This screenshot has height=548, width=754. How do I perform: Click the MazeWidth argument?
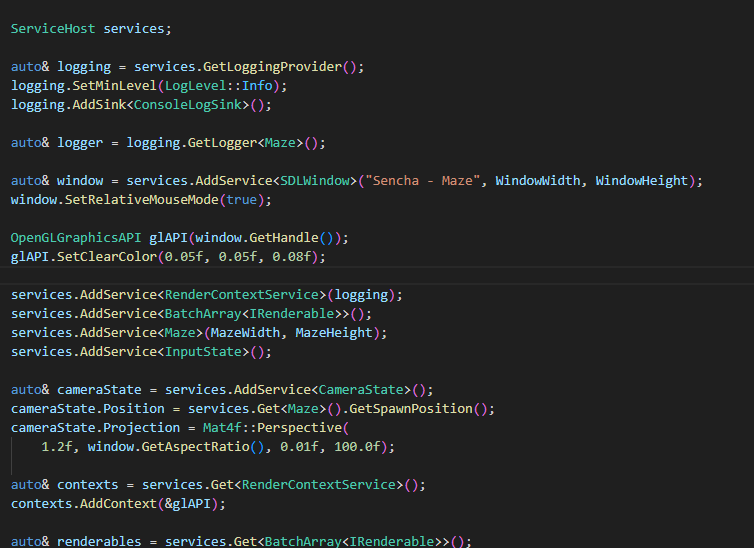point(245,333)
